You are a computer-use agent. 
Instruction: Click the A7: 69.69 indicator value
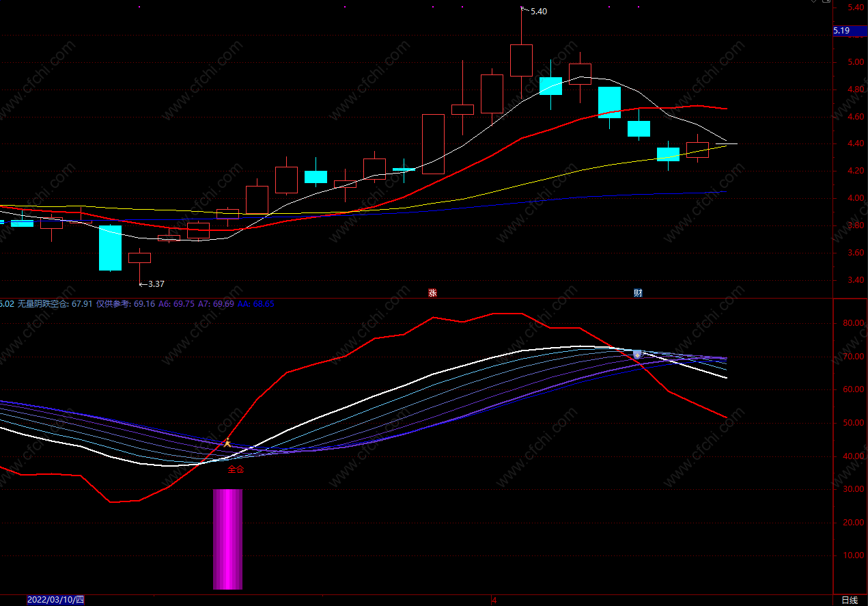216,304
